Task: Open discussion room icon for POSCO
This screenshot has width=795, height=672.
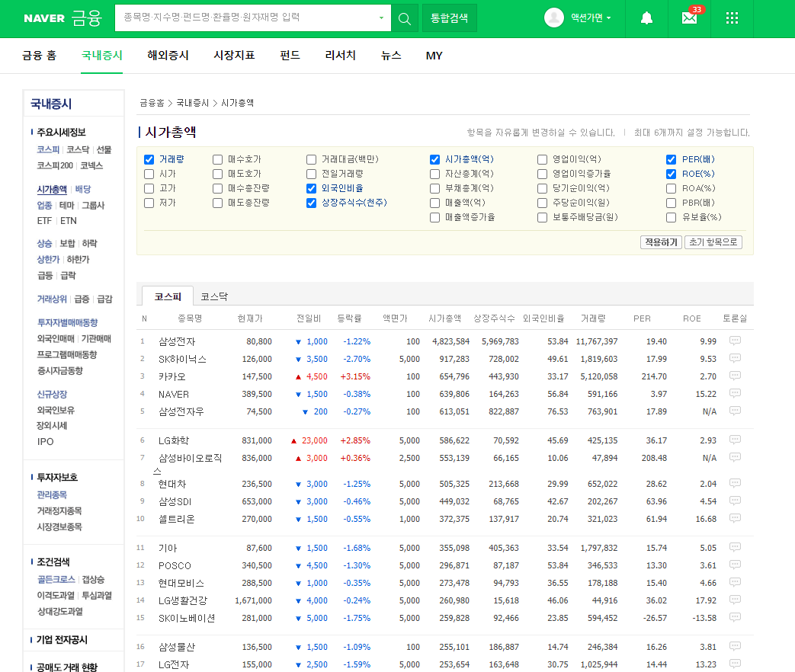Action: coord(735,565)
